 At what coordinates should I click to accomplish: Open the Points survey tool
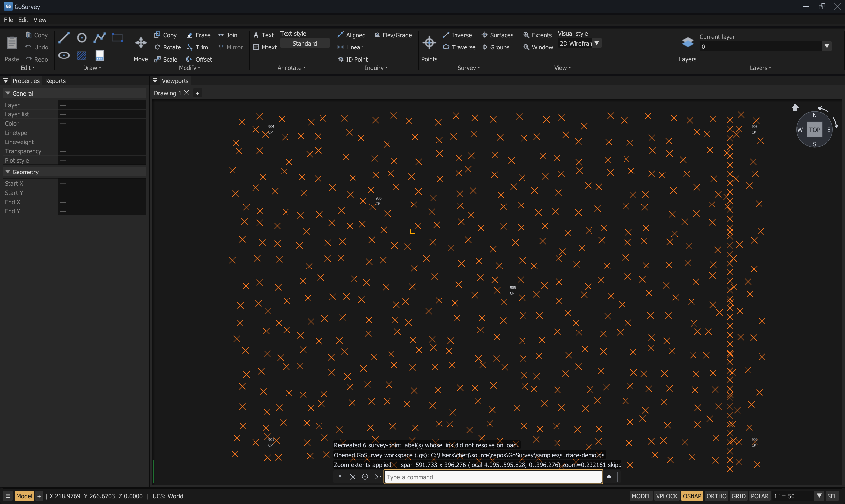point(429,43)
